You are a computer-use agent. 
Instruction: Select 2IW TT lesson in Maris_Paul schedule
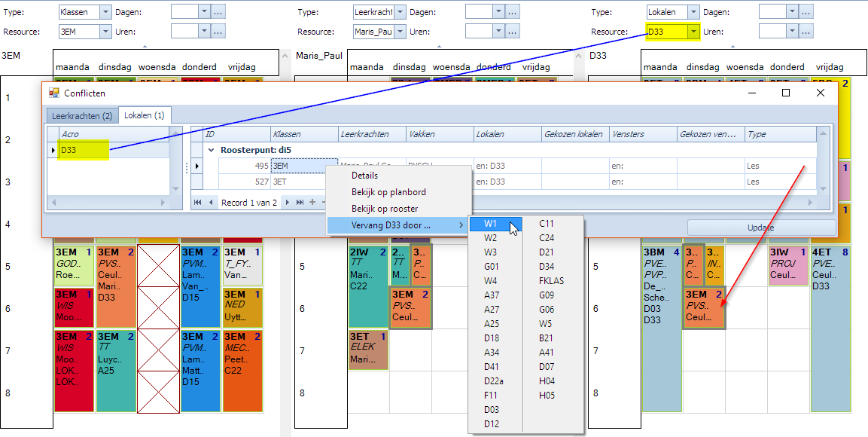pyautogui.click(x=368, y=286)
